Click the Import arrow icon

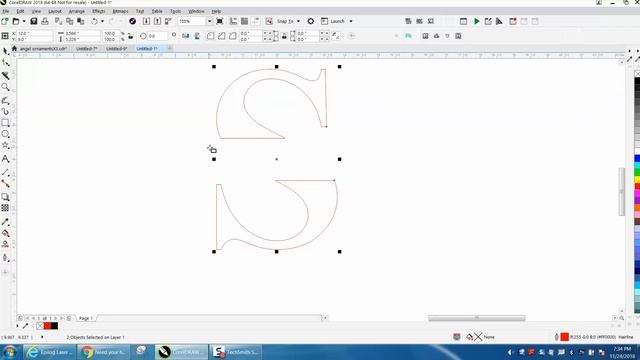pos(146,21)
